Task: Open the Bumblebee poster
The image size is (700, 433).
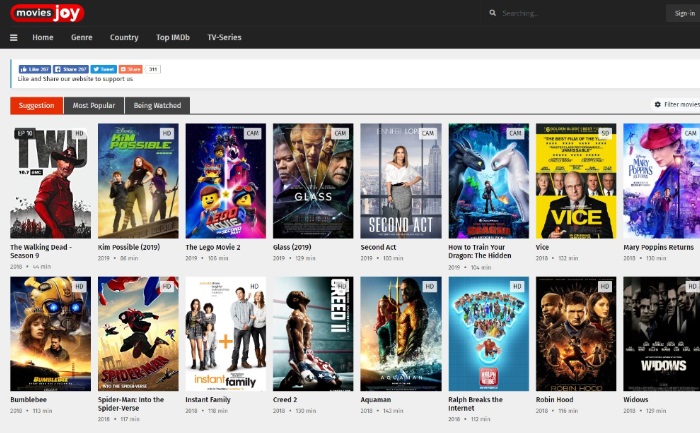Action: [50, 334]
